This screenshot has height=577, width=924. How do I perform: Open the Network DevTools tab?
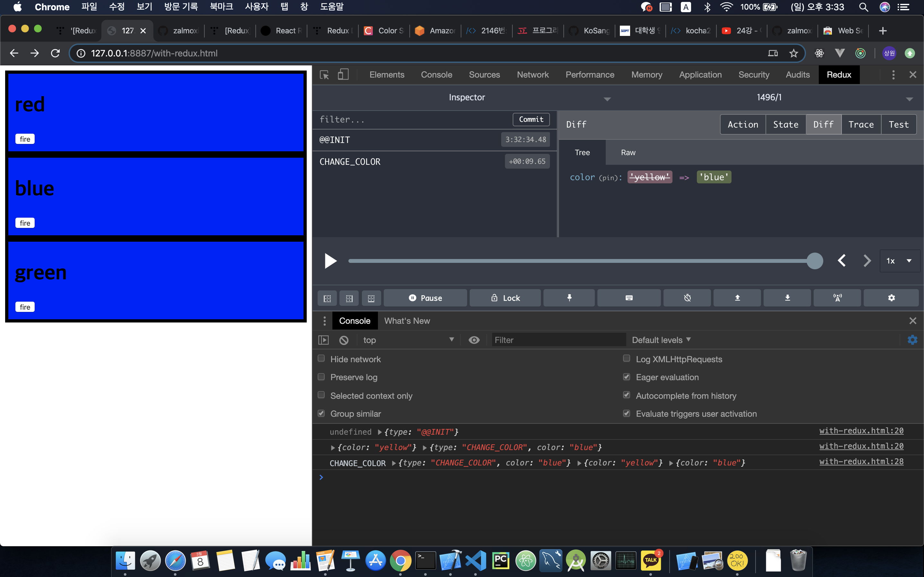click(x=533, y=75)
